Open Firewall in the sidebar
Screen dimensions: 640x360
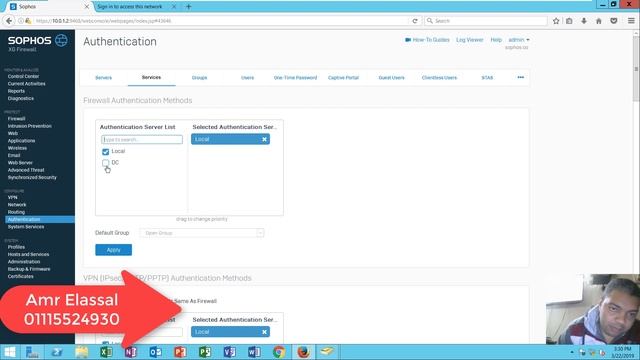[16, 119]
